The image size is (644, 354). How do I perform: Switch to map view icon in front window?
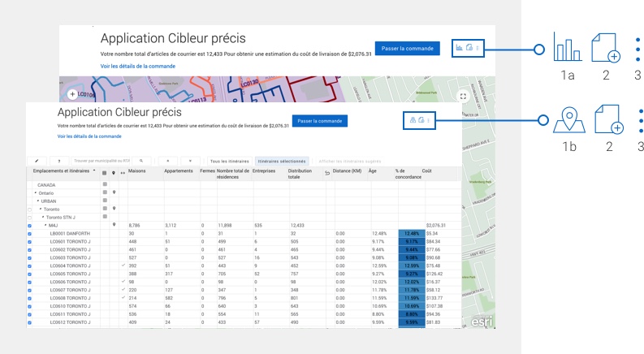tap(413, 120)
